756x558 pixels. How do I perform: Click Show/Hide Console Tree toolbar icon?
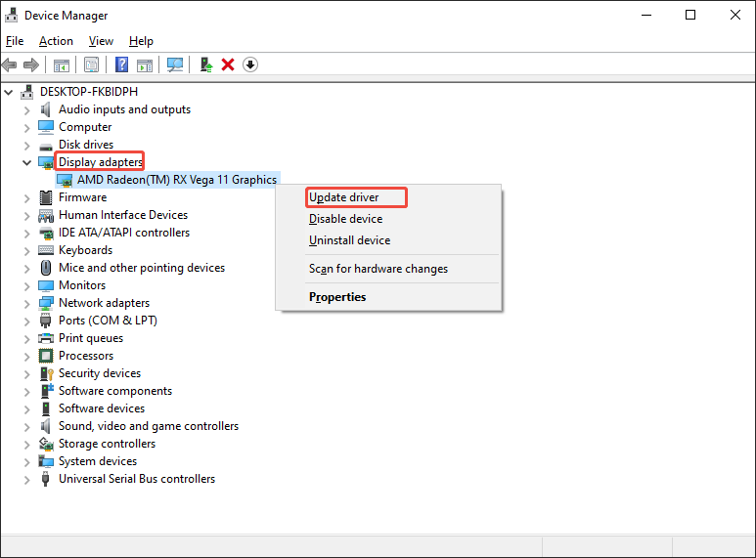[x=62, y=65]
